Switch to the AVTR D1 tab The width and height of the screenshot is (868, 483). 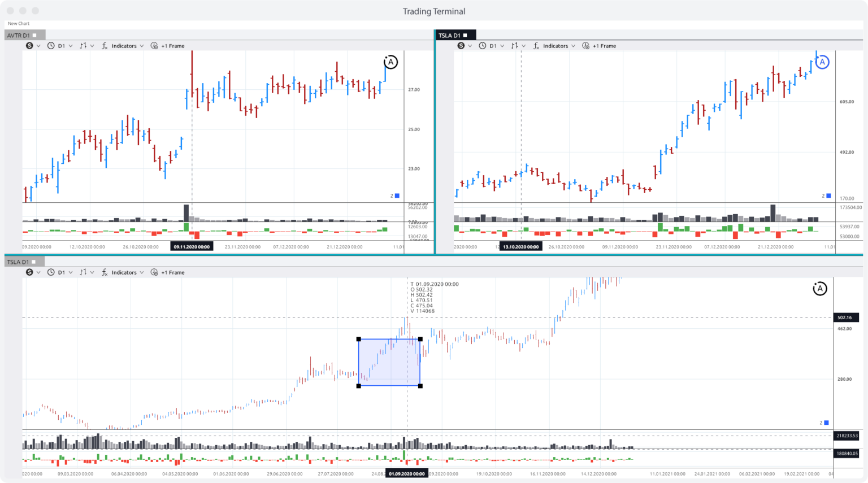(x=19, y=34)
